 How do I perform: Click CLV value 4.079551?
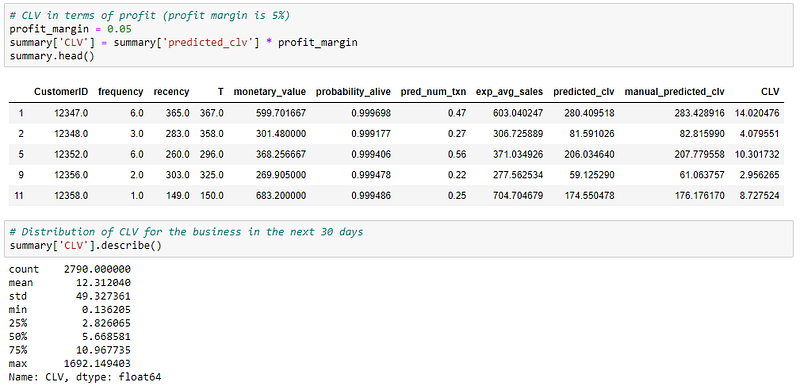[x=760, y=134]
